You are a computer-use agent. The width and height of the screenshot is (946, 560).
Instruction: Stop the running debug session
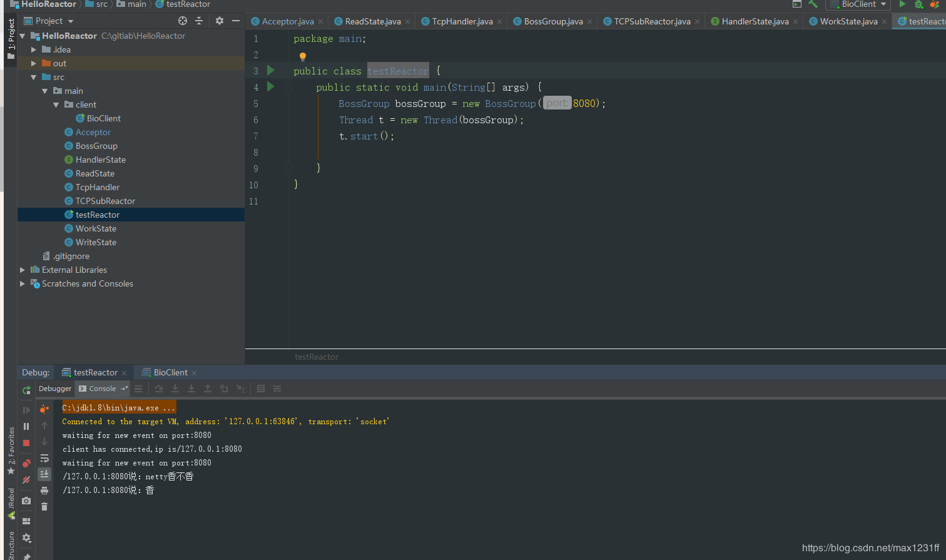(x=26, y=442)
